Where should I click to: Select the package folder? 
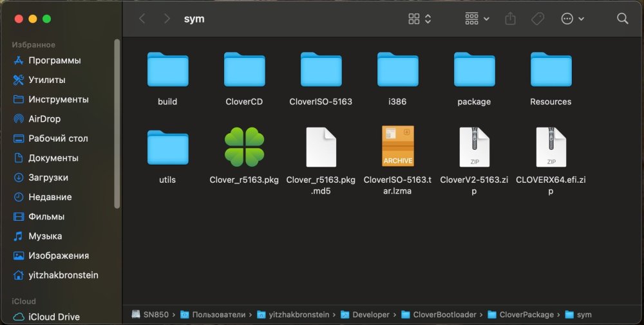(x=475, y=70)
